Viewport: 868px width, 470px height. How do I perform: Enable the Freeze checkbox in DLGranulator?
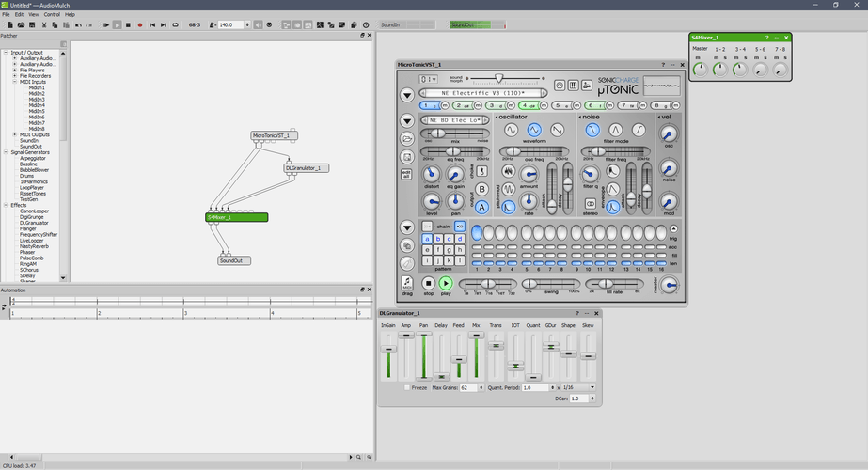407,387
